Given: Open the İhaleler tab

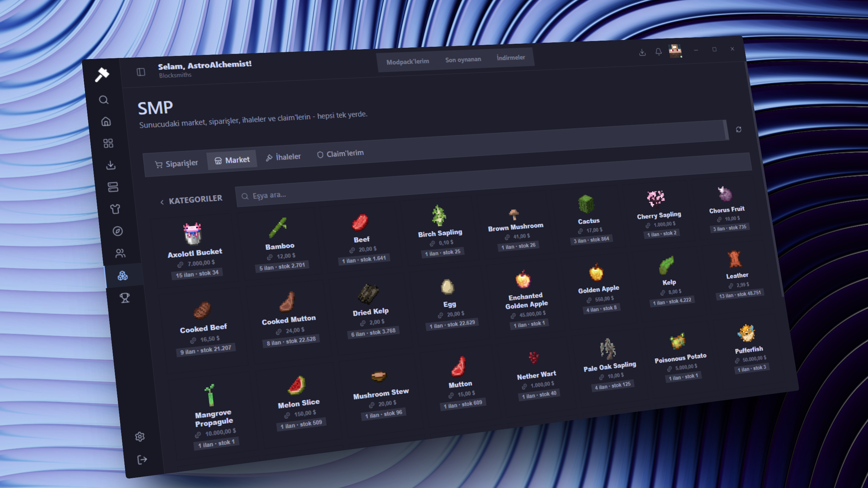Looking at the screenshot, I should click(283, 157).
